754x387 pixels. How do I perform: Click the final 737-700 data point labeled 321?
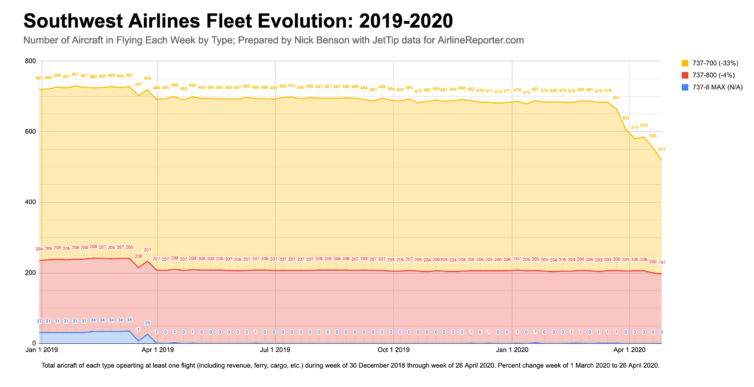[662, 149]
